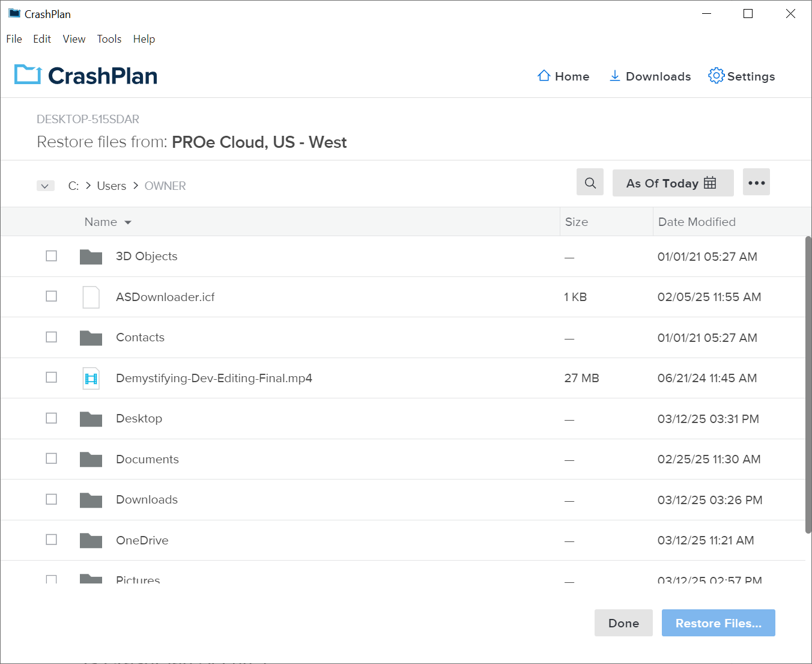Viewport: 812px width, 664px height.
Task: Click date 02/25/25 11:30 AM
Action: point(709,459)
